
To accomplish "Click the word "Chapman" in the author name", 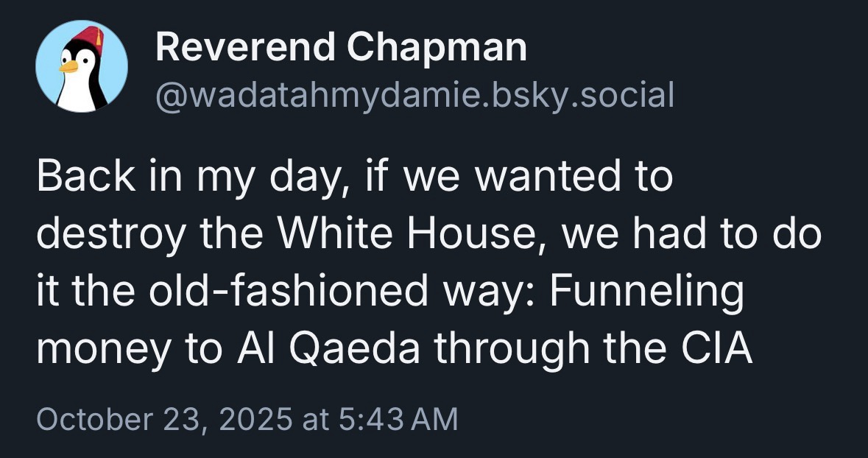I will pos(437,49).
